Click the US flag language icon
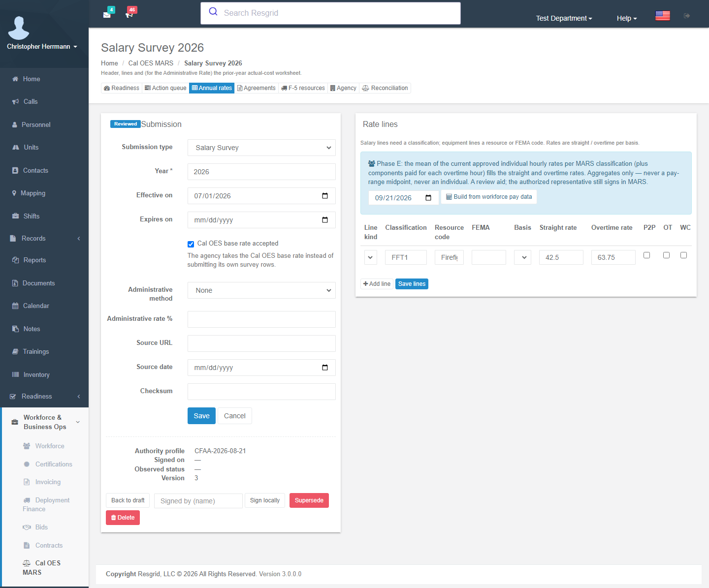The image size is (709, 588). [663, 16]
